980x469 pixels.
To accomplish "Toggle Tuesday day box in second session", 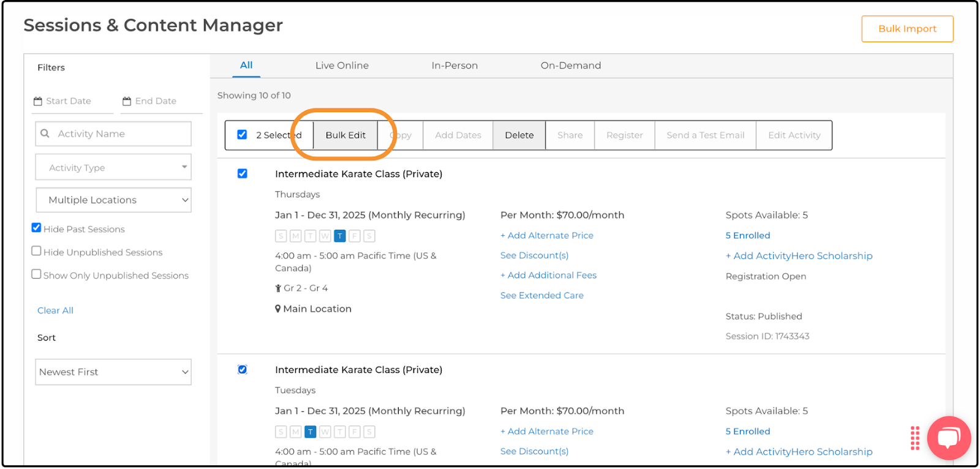I will pyautogui.click(x=311, y=432).
